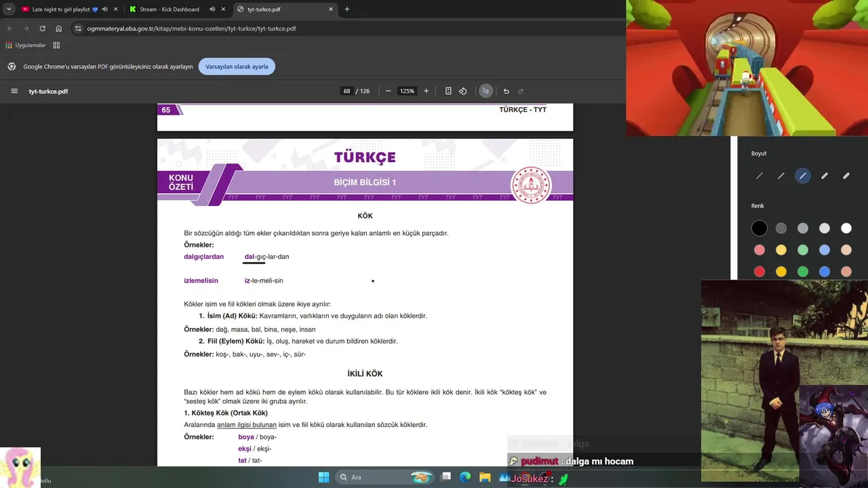This screenshot has height=488, width=868.
Task: Edit the zoom percentage field 125%
Action: click(x=407, y=91)
